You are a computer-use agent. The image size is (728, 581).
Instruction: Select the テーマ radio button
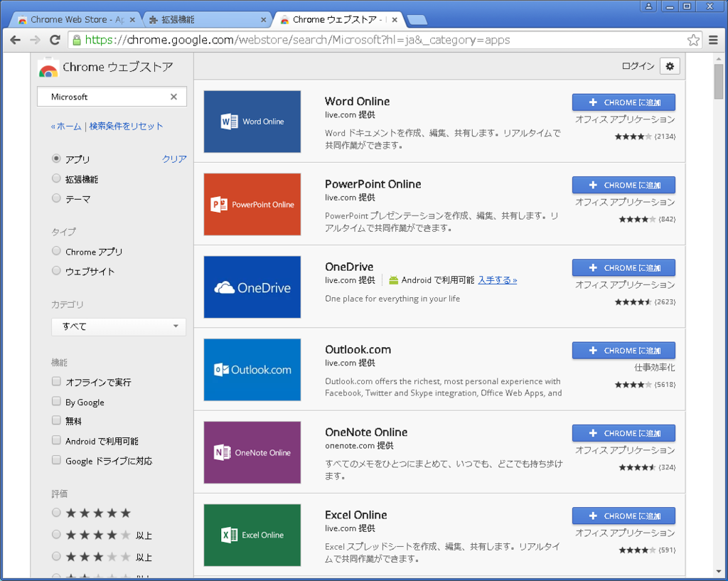coord(56,198)
